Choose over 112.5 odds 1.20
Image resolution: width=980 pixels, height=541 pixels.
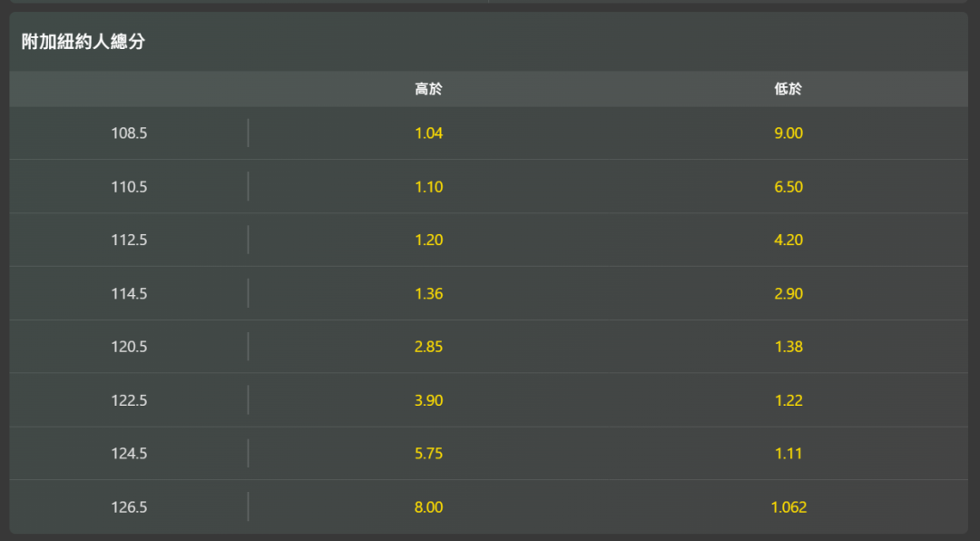click(428, 241)
